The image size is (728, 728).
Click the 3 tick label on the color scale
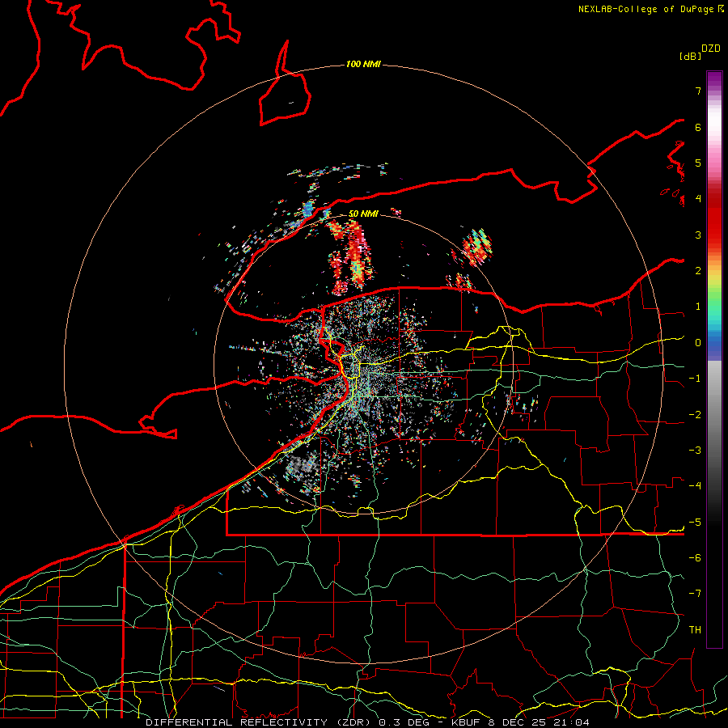pos(698,235)
